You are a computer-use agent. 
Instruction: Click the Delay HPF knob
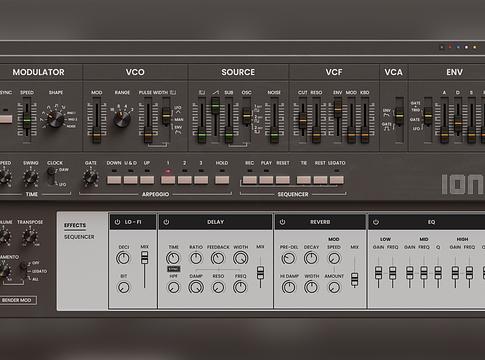(173, 287)
